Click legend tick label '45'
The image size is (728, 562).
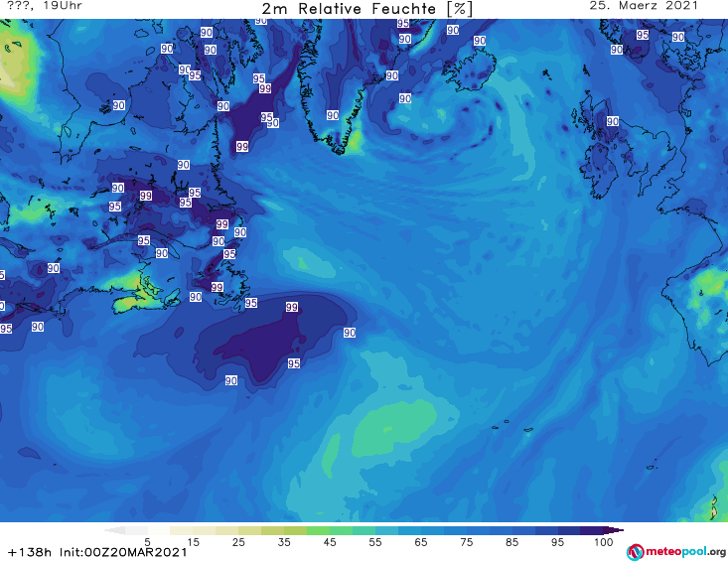click(330, 542)
